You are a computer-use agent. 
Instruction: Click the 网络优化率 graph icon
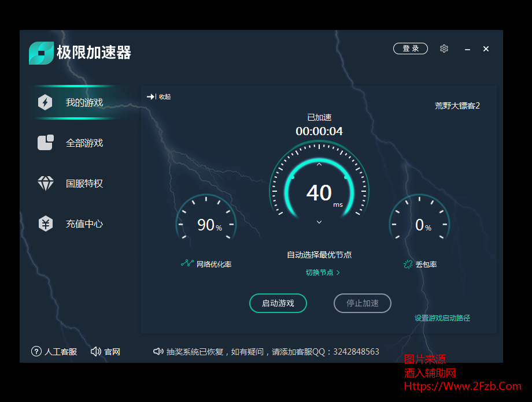point(187,263)
